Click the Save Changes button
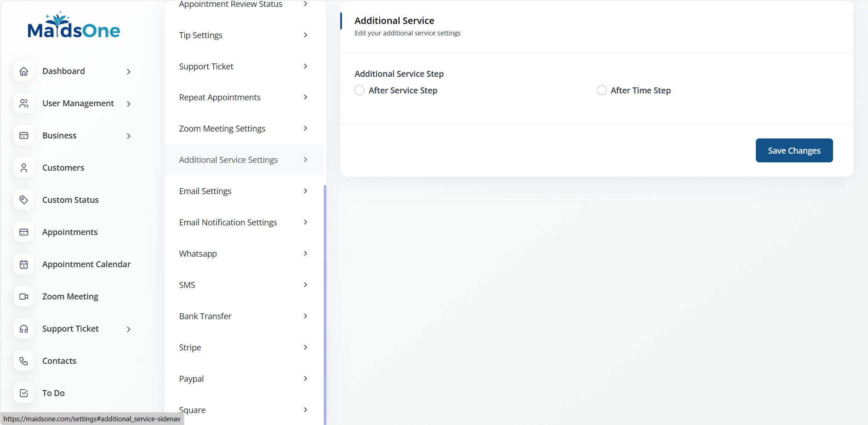 pos(794,150)
